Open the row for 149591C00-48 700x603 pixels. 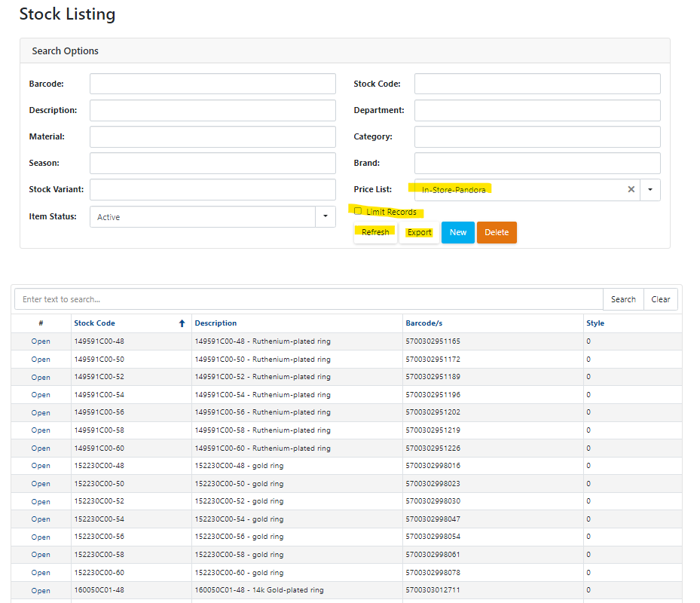tap(41, 341)
